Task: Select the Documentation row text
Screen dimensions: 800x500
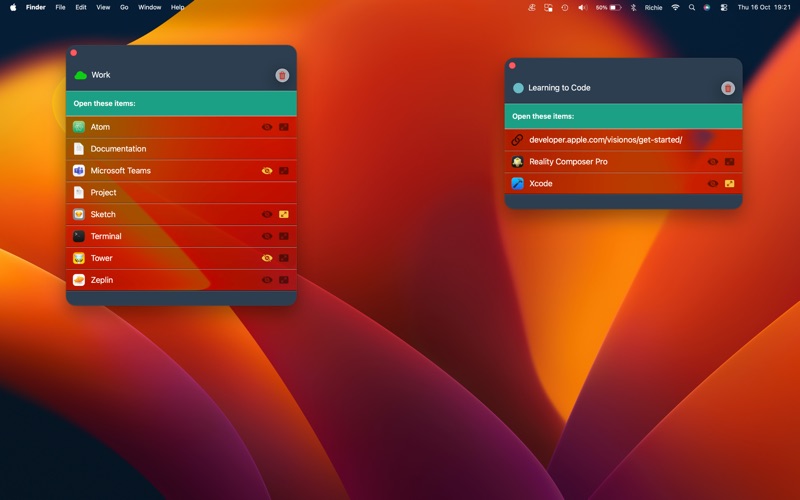Action: point(118,149)
